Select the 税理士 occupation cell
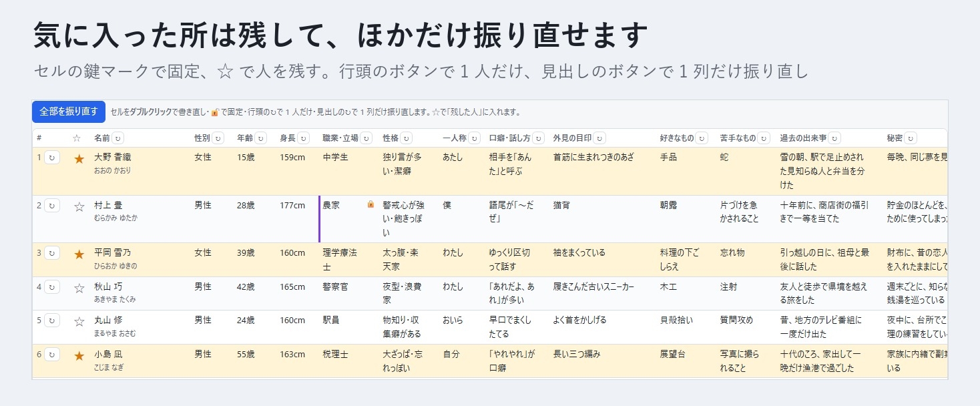This screenshot has width=980, height=406. pyautogui.click(x=348, y=361)
